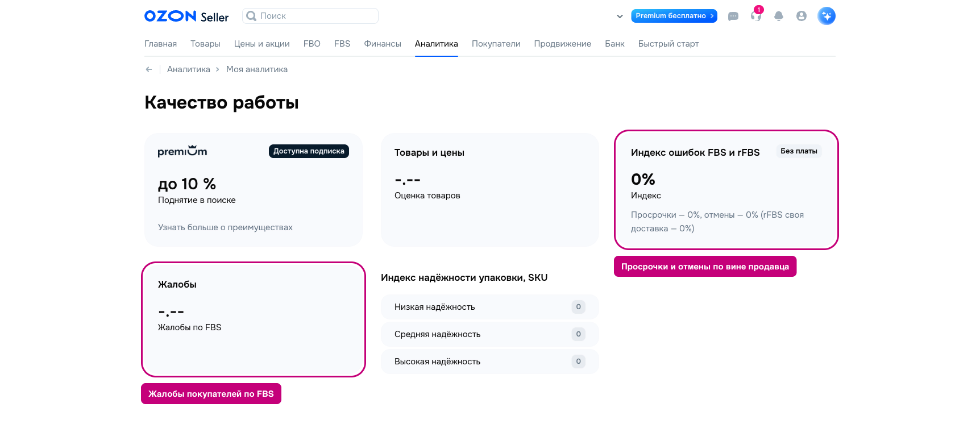Open the FBS tab
The width and height of the screenshot is (980, 432).
[x=342, y=44]
